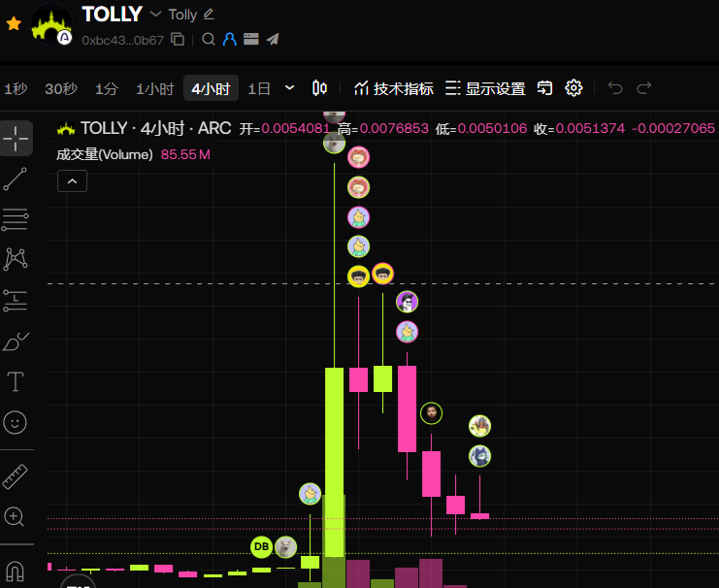Redo the chart action
Viewport: 719px width, 588px height.
coord(644,87)
